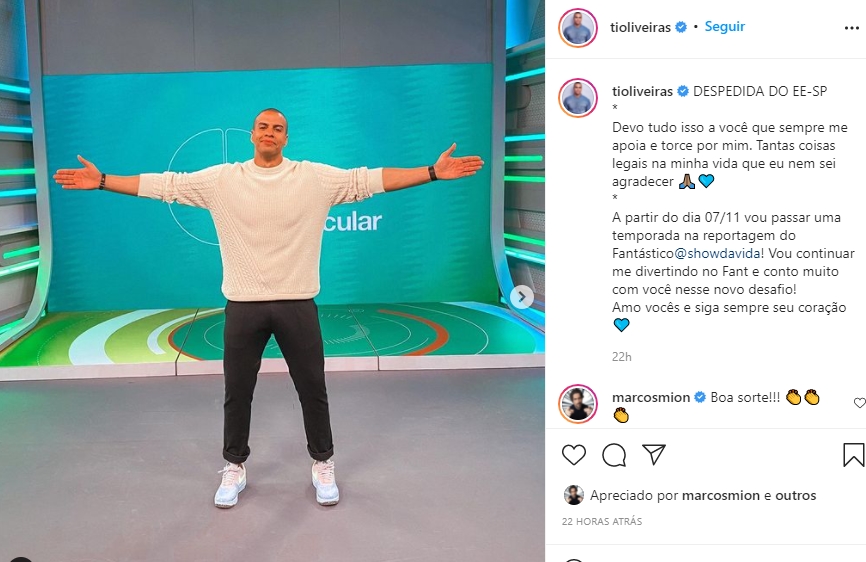Click the @showdavida mention link
Viewport: 866px width, 562px height.
pos(718,253)
